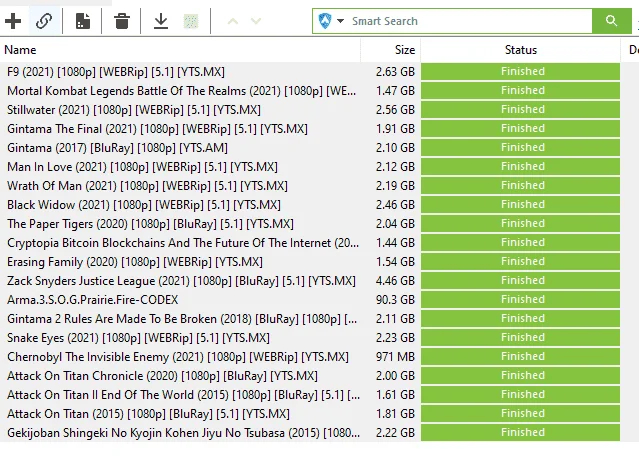The width and height of the screenshot is (639, 463).
Task: Click the Add torrent plus icon
Action: click(x=13, y=21)
